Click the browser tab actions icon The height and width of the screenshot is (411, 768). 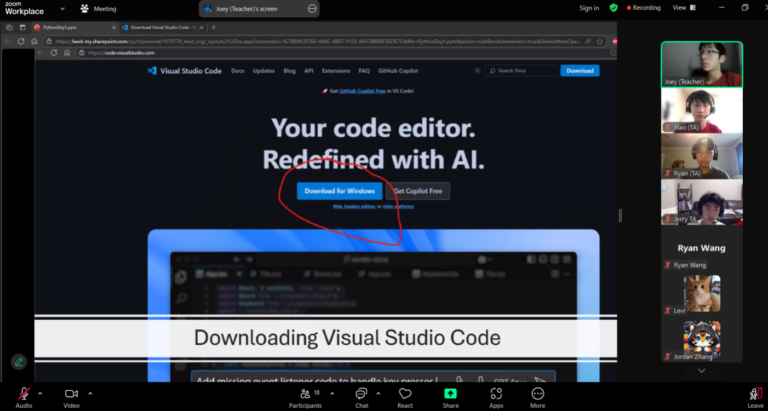click(x=23, y=27)
